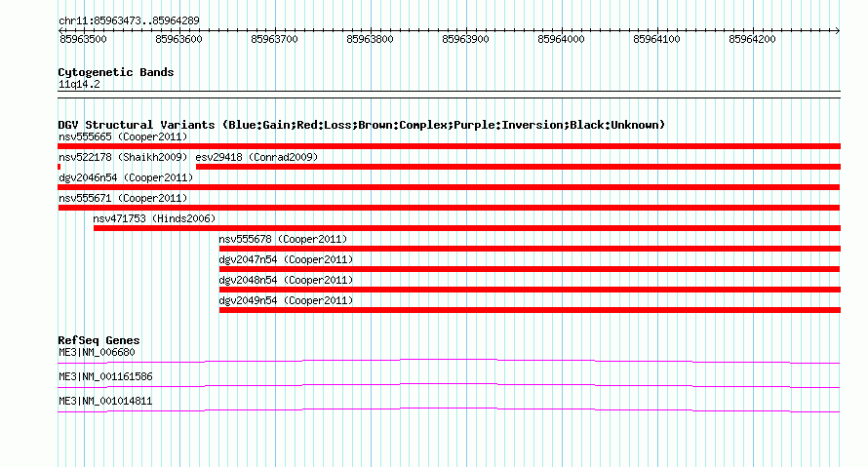The image size is (868, 467).
Task: Click the Cytogenetic Bands track title
Action: (x=116, y=72)
